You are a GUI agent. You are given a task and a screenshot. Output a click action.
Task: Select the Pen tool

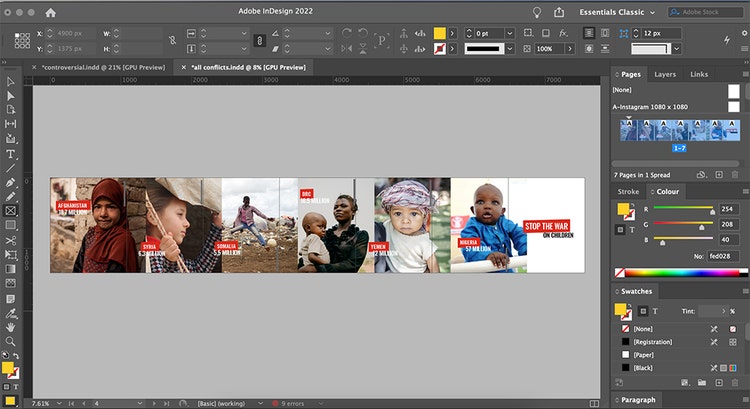pos(11,183)
